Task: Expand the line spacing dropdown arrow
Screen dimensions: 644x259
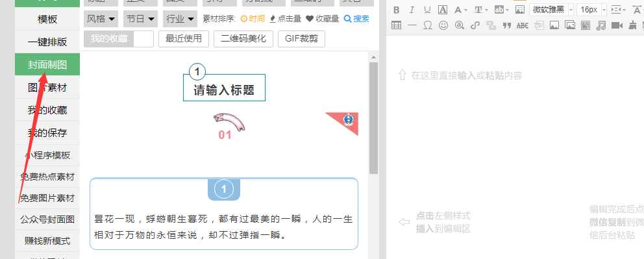Action: 624,10
